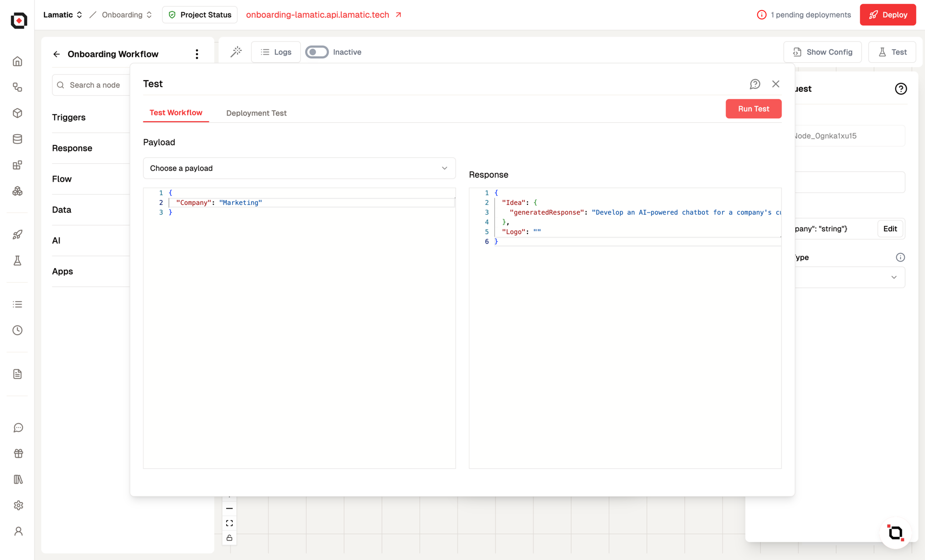This screenshot has height=560, width=925.
Task: Toggle the Inactive workflow switch
Action: (317, 52)
